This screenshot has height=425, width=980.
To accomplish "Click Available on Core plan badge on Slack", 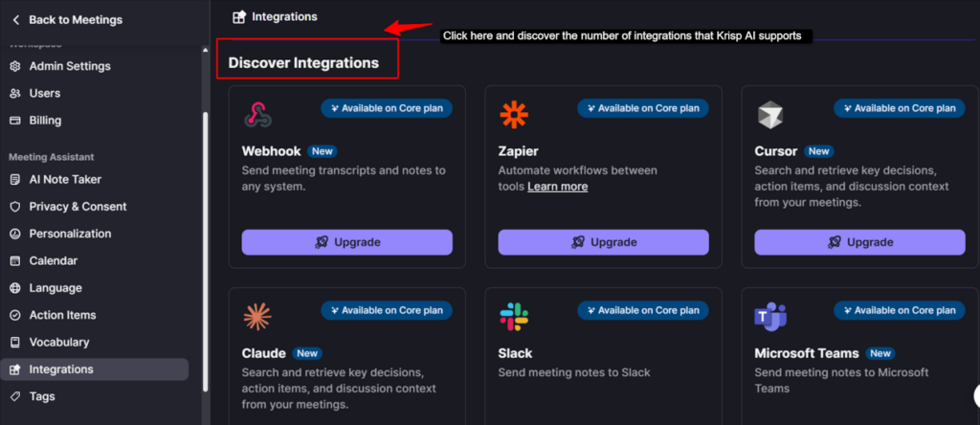I will (x=642, y=310).
